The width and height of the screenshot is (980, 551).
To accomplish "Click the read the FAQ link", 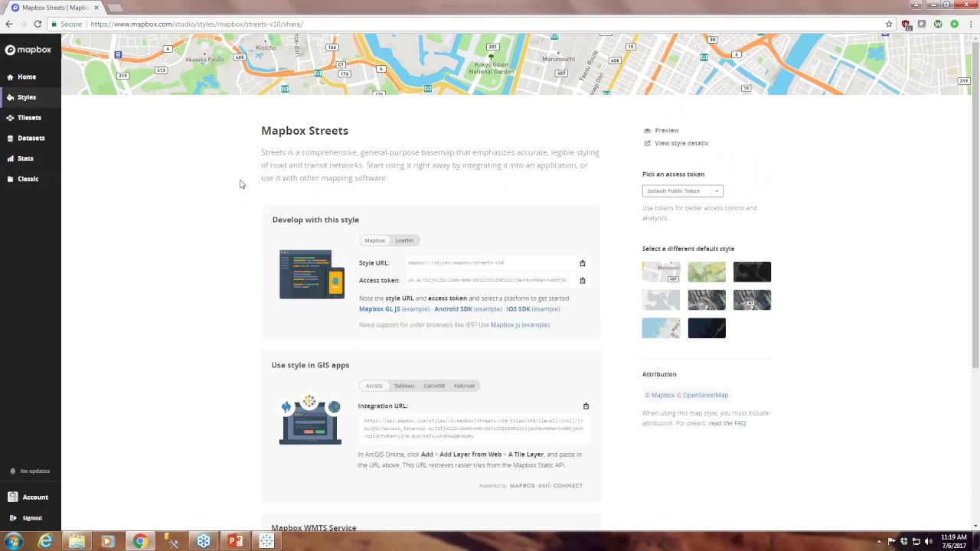I will click(x=727, y=423).
